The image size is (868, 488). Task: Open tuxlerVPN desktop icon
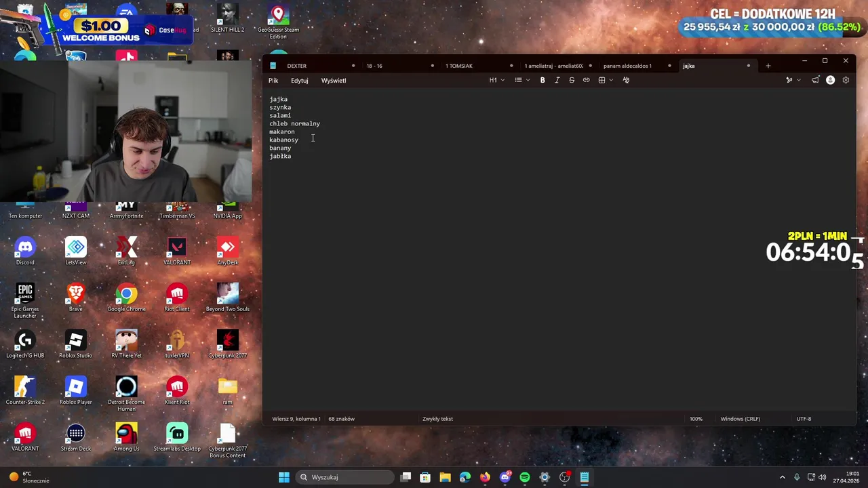pos(177,344)
